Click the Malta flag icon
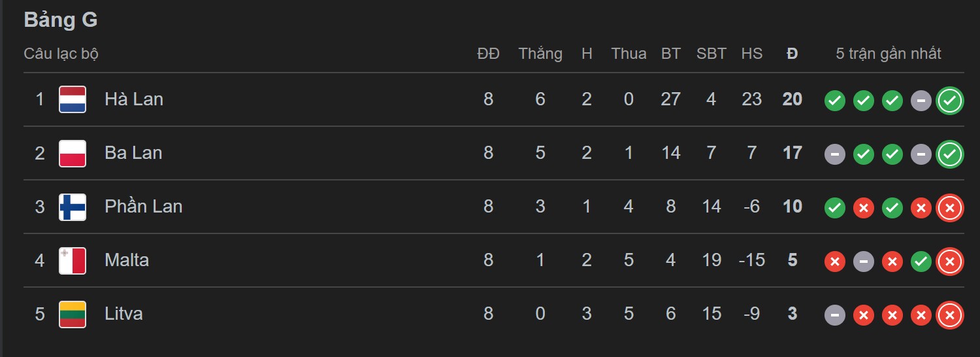The width and height of the screenshot is (980, 357). [73, 260]
